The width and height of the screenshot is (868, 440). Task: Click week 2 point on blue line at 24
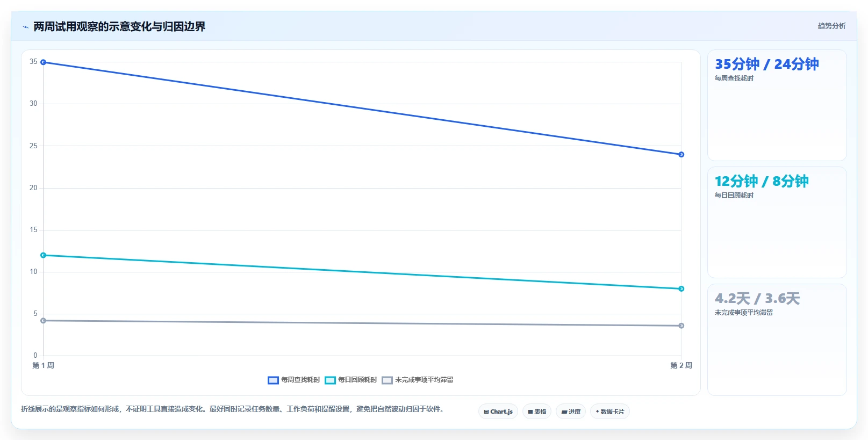pos(681,155)
